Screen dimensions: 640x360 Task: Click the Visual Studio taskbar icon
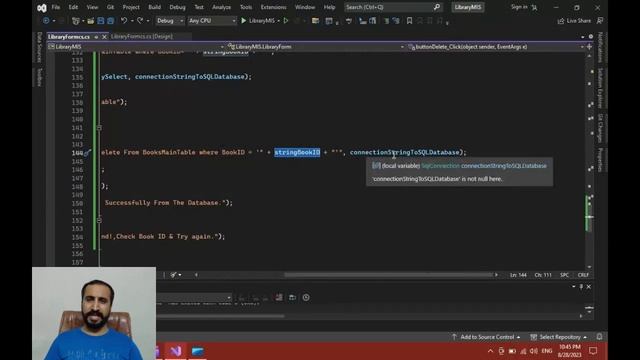point(176,351)
